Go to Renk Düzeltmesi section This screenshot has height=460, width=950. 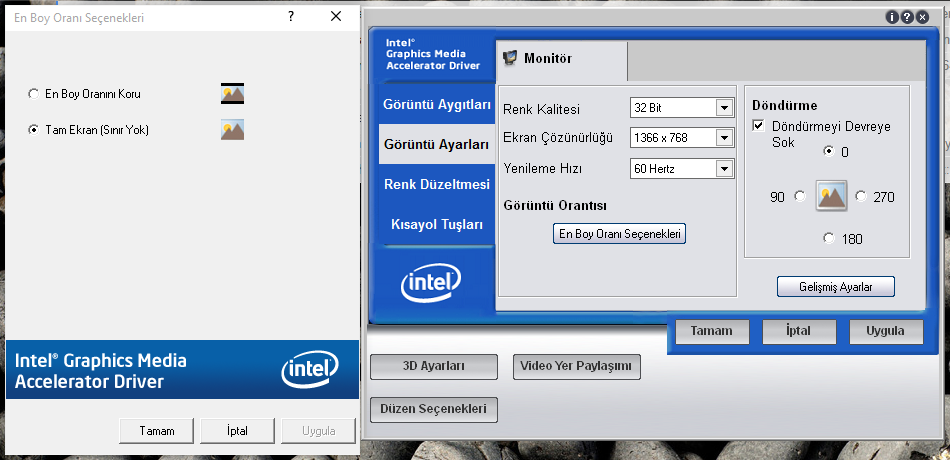click(x=437, y=184)
